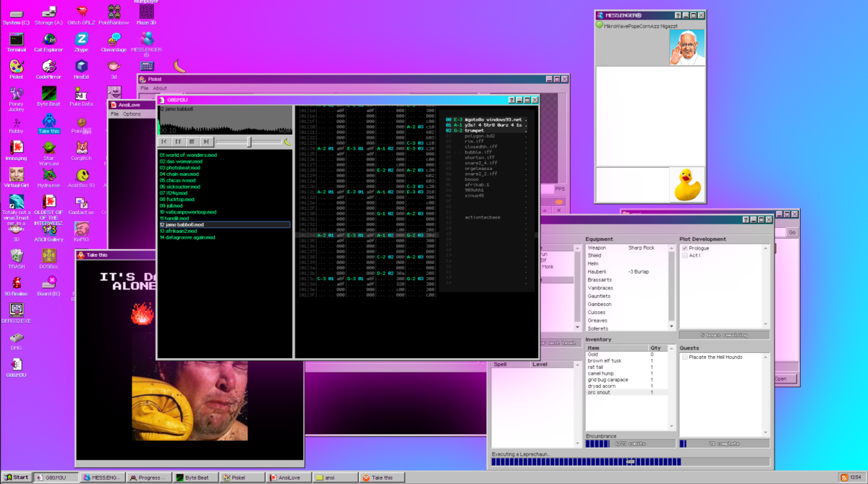Open the Terminal desktop icon
This screenshot has width=868, height=484.
(x=16, y=42)
